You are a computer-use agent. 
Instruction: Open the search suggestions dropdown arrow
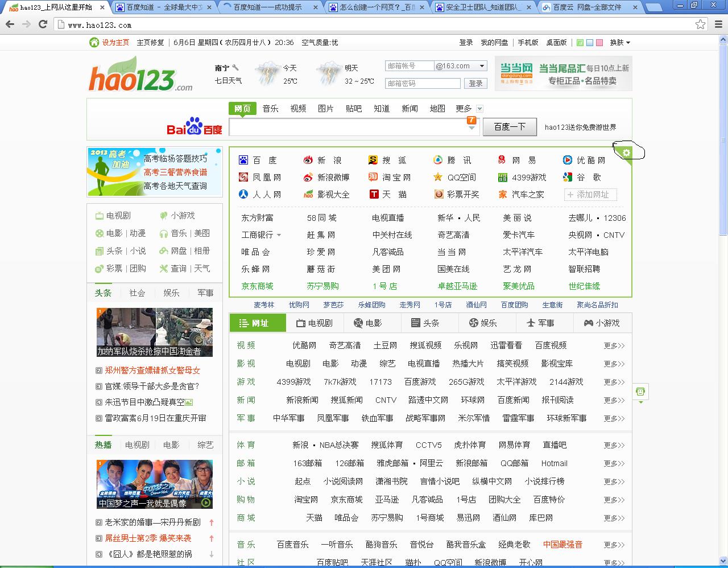pyautogui.click(x=471, y=128)
